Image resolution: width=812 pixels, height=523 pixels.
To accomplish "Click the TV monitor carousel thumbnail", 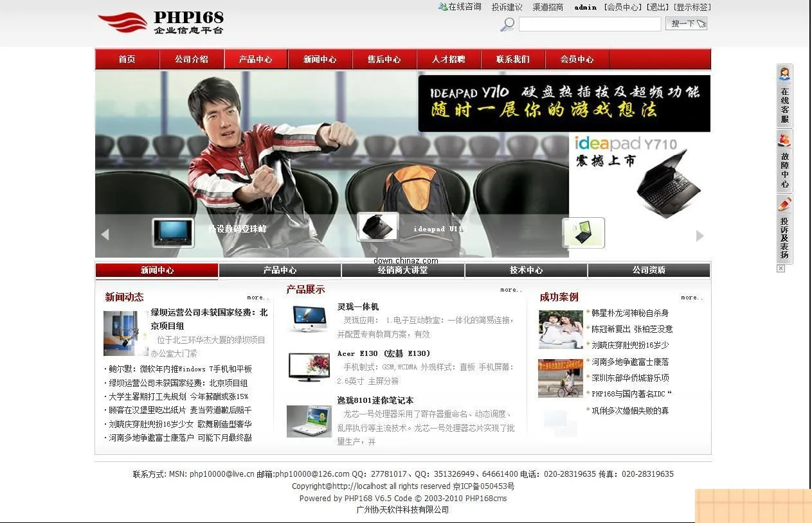I will tap(173, 233).
